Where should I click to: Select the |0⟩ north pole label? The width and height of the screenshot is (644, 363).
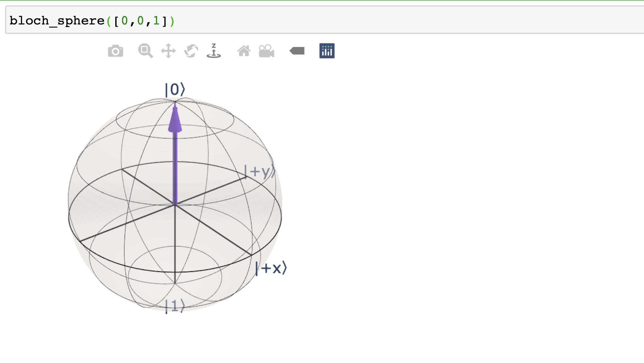[x=174, y=88]
